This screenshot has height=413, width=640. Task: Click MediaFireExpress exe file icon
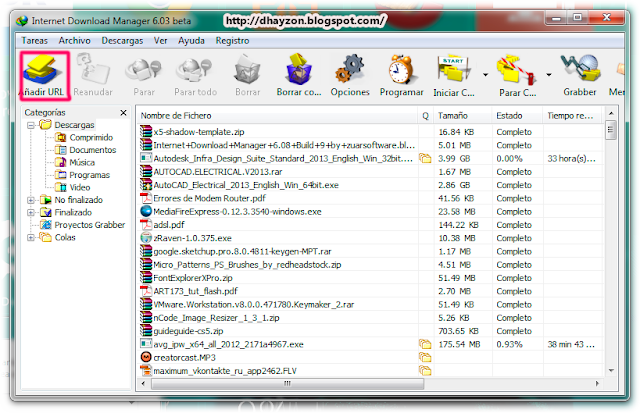pos(146,211)
